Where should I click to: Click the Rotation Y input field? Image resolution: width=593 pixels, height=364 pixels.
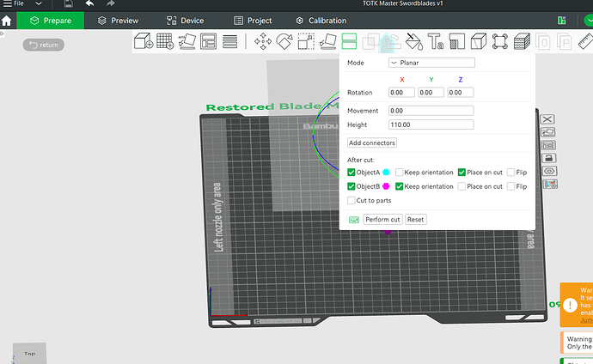click(431, 93)
